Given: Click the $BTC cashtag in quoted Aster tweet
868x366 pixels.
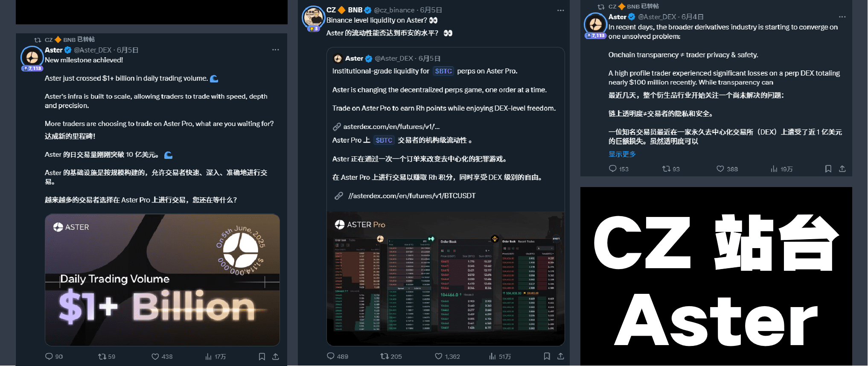Looking at the screenshot, I should [x=443, y=71].
